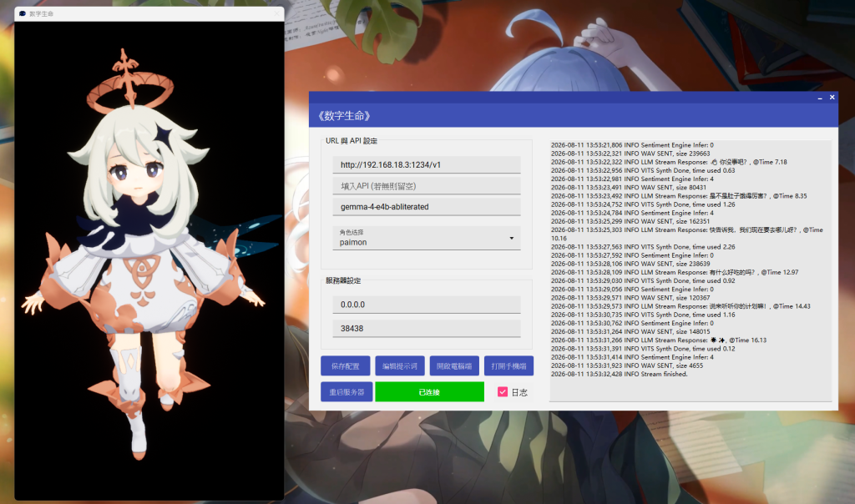Edit the gemma-4-e4b-abliterated model field

(x=427, y=207)
